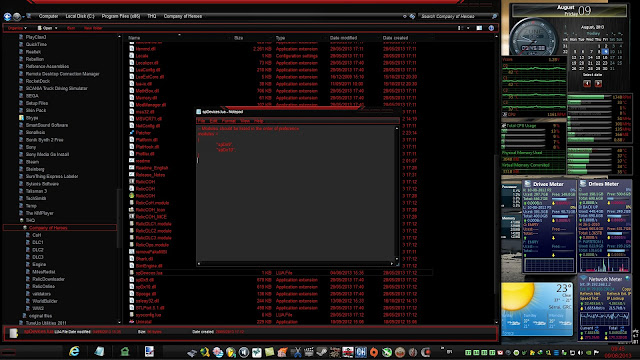Image resolution: width=640 pixels, height=360 pixels.
Task: Click the weather gadget sun image
Action: (518, 296)
